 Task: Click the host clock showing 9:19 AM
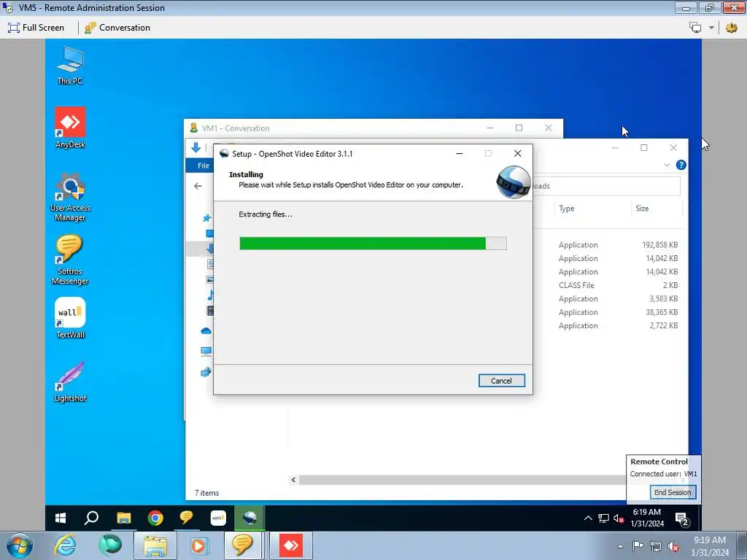(x=710, y=546)
